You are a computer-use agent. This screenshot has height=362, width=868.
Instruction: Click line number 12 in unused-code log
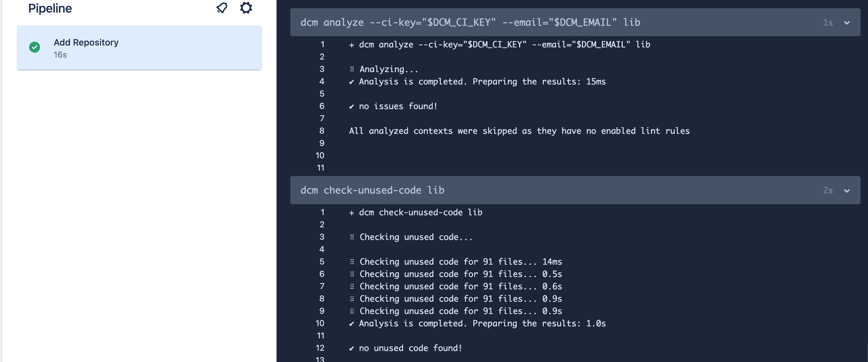tap(320, 348)
